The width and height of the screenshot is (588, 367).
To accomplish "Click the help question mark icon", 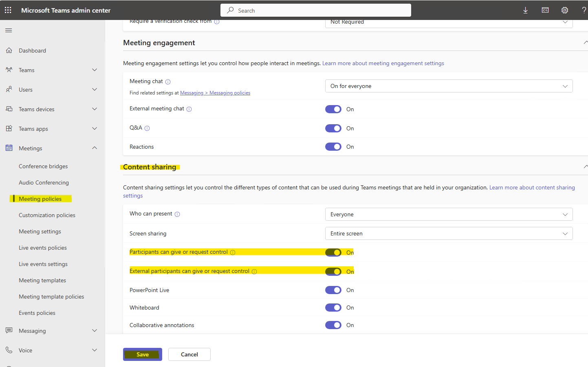I will tap(584, 10).
